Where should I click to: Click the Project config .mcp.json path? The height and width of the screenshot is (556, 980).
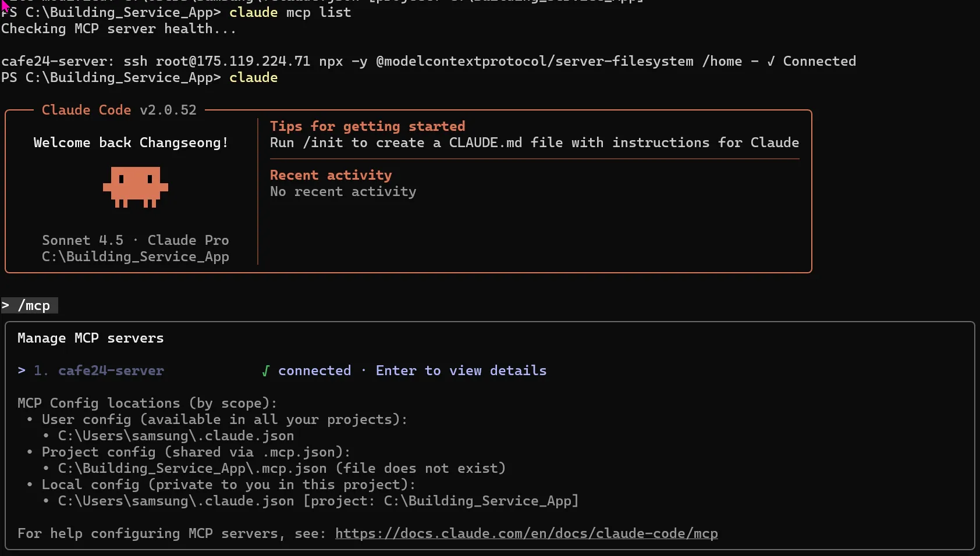(192, 469)
